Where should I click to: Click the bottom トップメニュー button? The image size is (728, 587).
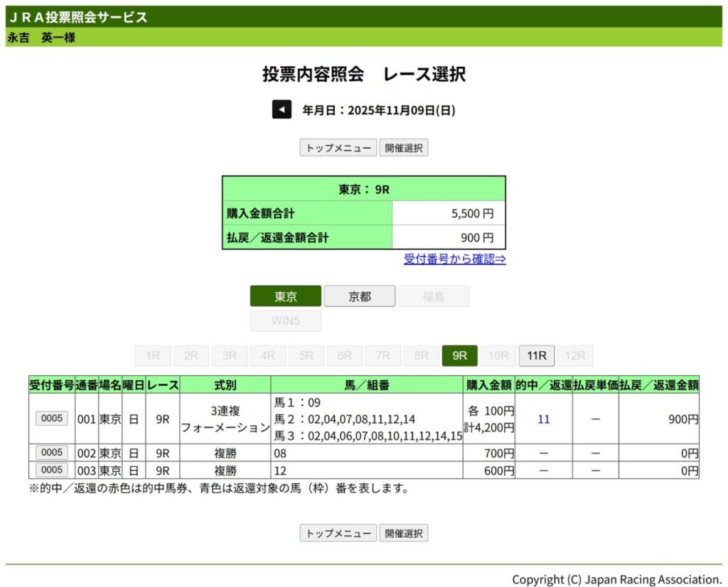(x=338, y=533)
